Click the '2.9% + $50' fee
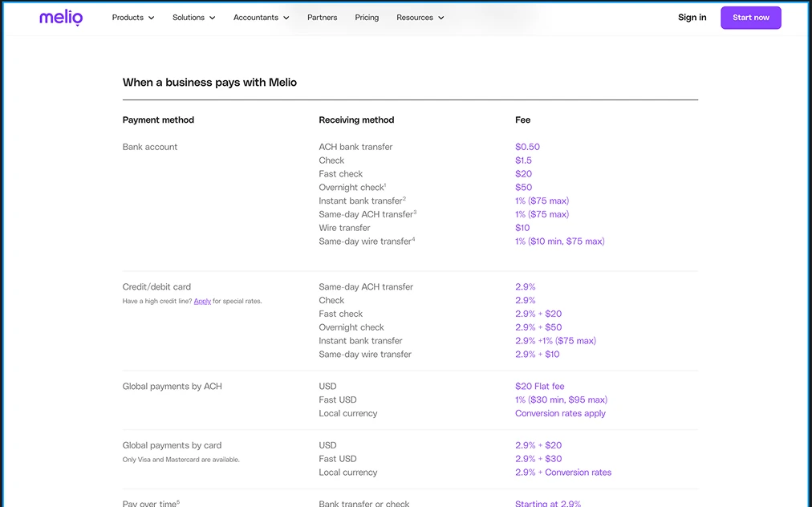Viewport: 812px width, 507px height. point(538,327)
